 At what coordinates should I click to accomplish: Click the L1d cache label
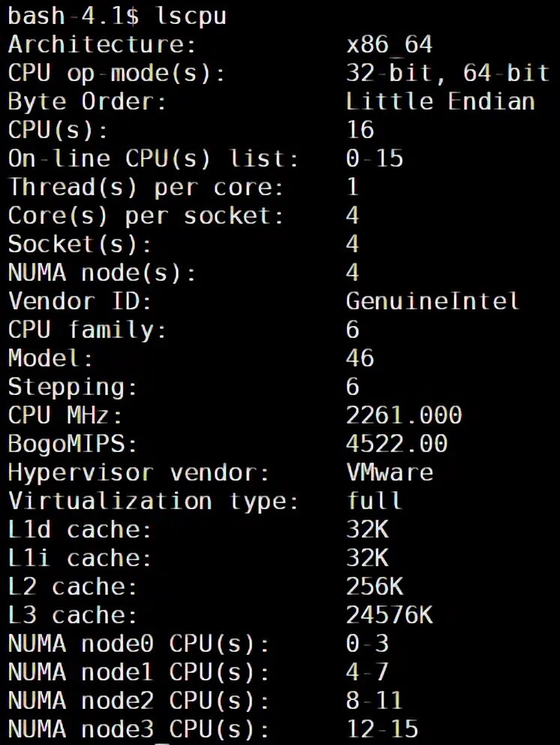[80, 529]
